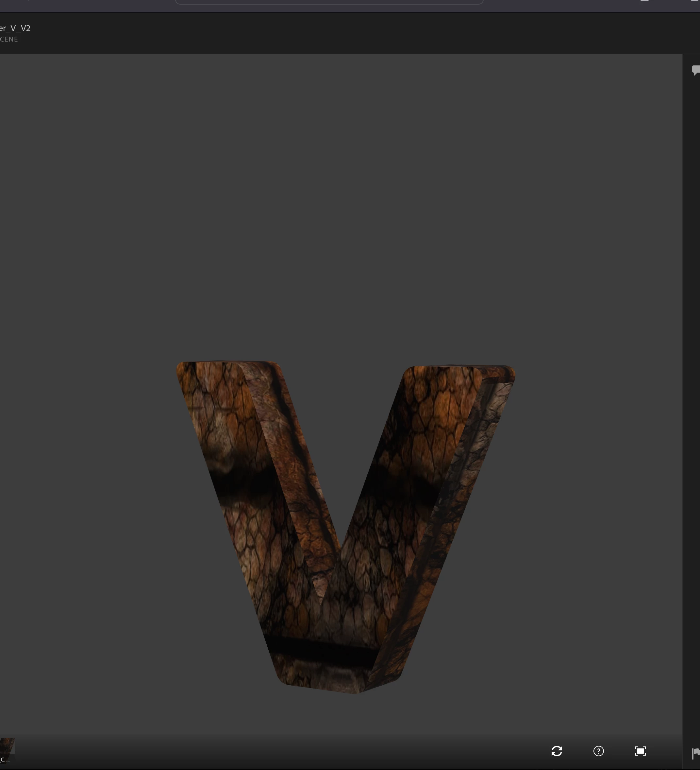Click the dark right sidebar strip

[691, 382]
